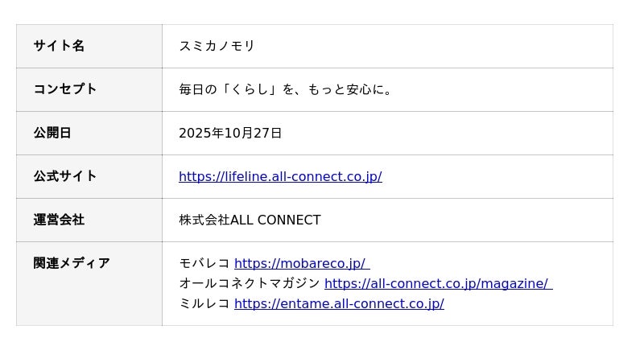Click the 公開日 label cell

click(x=52, y=133)
